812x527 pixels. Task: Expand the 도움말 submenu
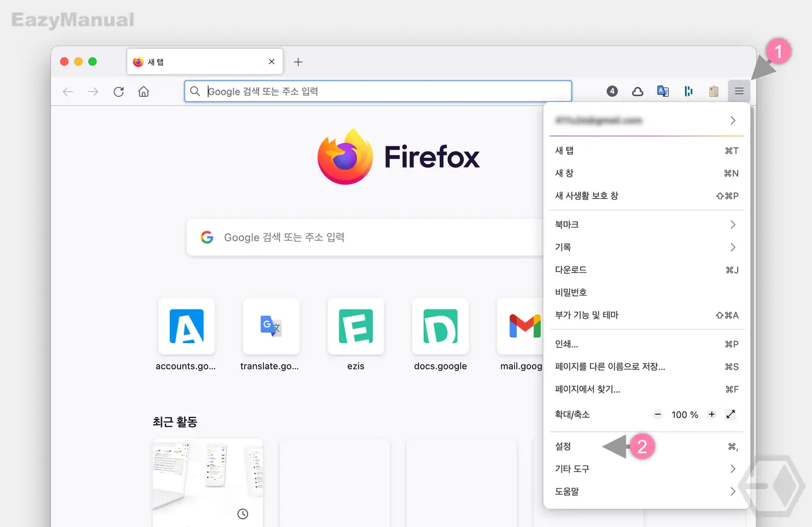tap(646, 492)
